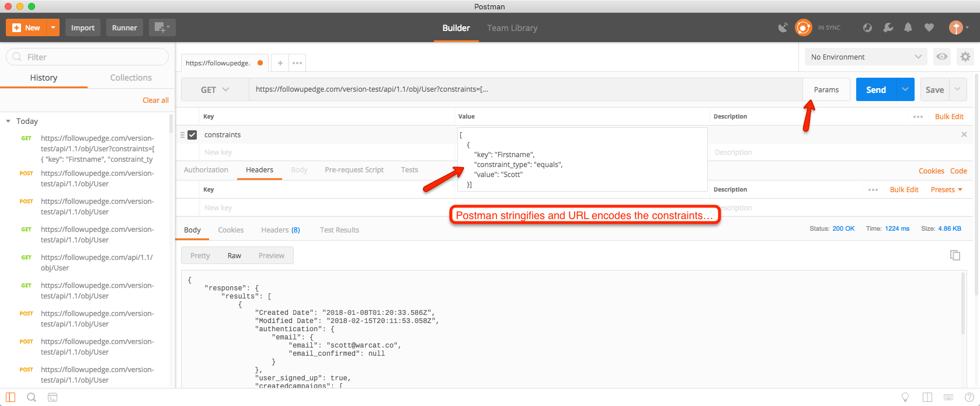
Task: Open the dropdown arrow next to New
Action: (53, 27)
